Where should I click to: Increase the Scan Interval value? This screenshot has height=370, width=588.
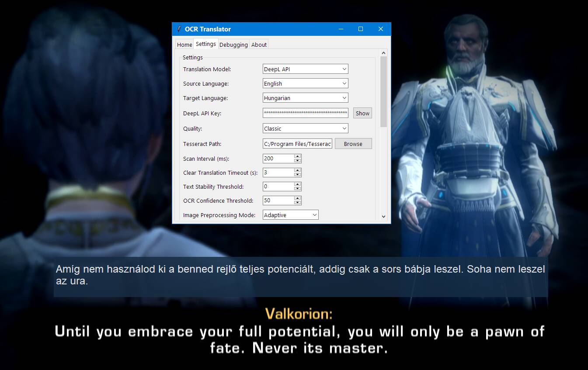click(298, 156)
